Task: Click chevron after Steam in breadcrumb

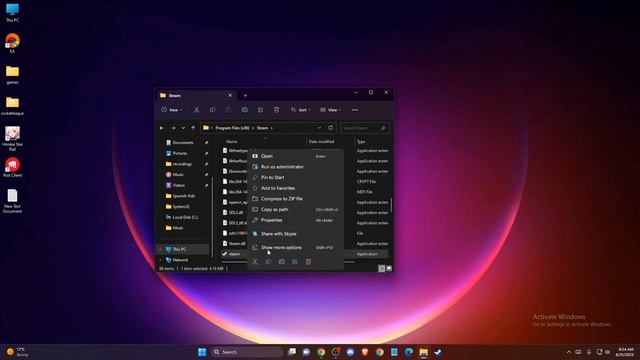Action: (x=271, y=128)
